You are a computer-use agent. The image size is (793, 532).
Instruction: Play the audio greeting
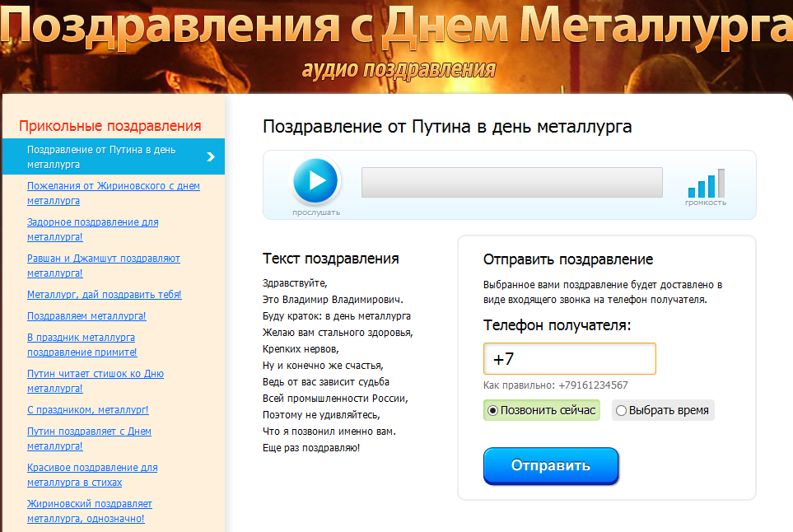[315, 180]
